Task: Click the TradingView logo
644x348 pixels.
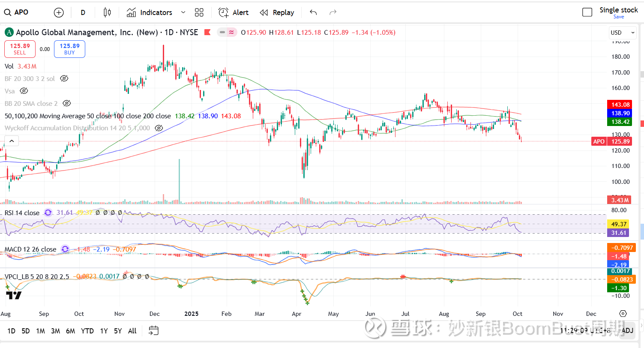Action: [x=14, y=295]
